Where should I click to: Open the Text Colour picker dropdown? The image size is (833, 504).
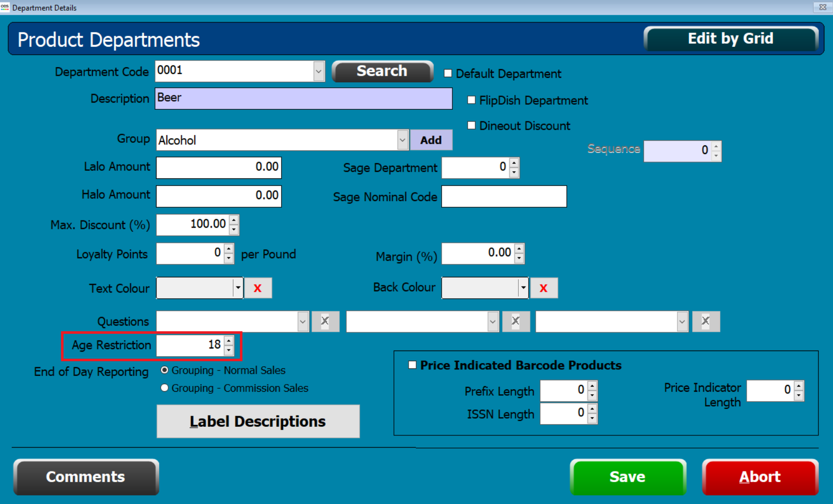[x=237, y=288]
